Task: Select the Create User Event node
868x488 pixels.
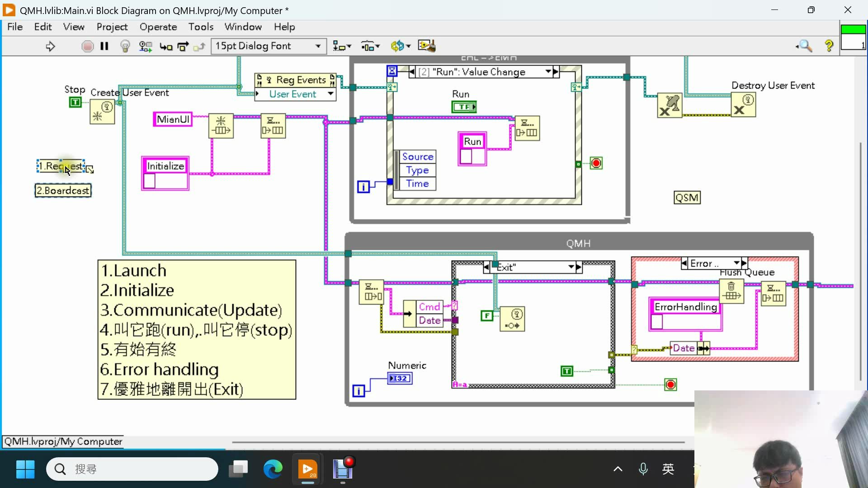Action: click(102, 112)
